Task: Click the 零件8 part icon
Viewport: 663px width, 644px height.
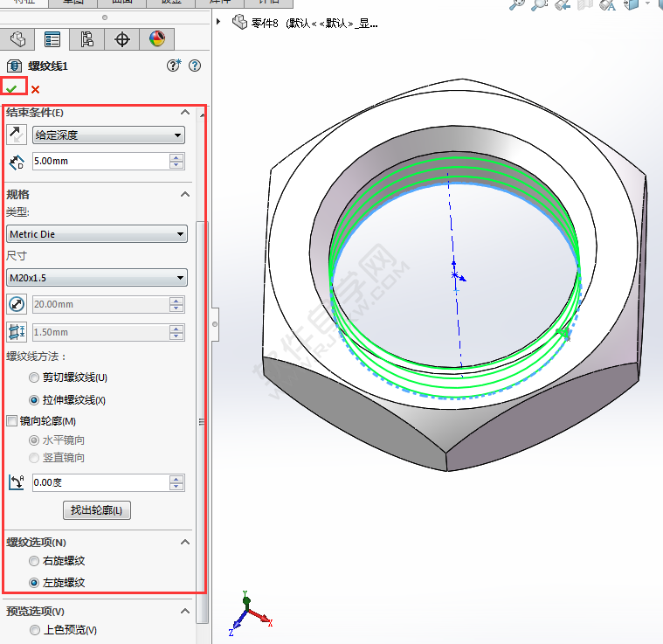Action: (x=239, y=22)
